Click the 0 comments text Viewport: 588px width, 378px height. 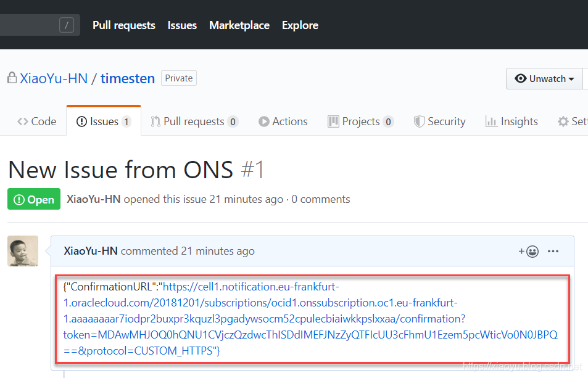point(321,199)
